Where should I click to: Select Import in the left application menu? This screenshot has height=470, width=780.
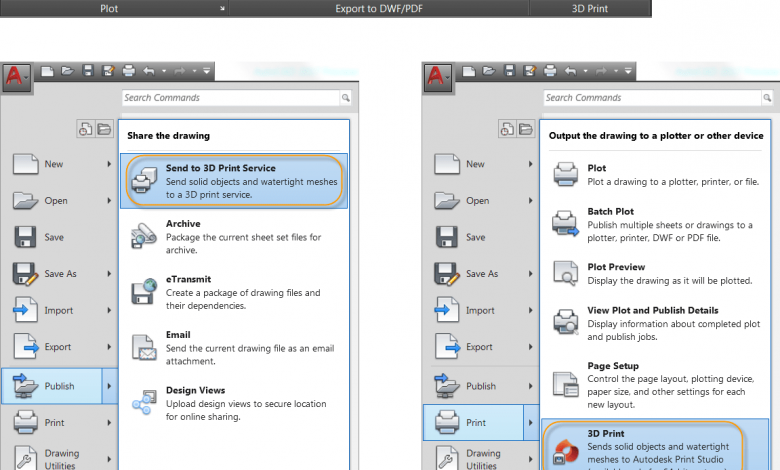click(x=59, y=310)
